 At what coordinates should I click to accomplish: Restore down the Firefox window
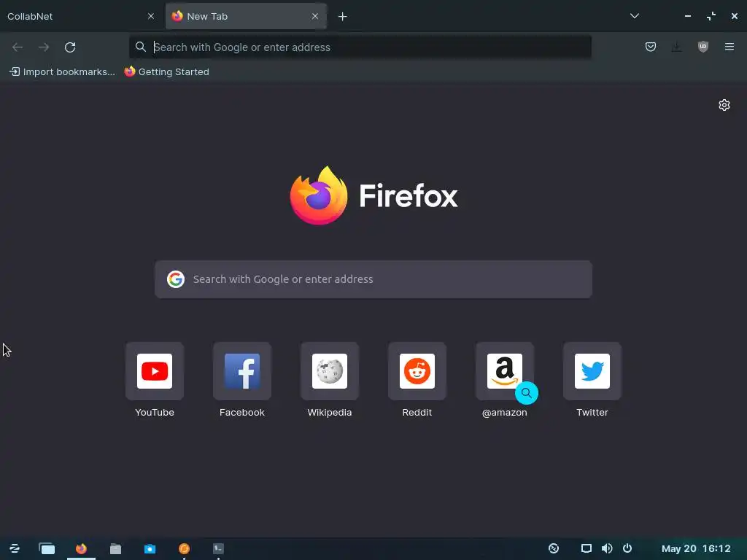(x=711, y=16)
